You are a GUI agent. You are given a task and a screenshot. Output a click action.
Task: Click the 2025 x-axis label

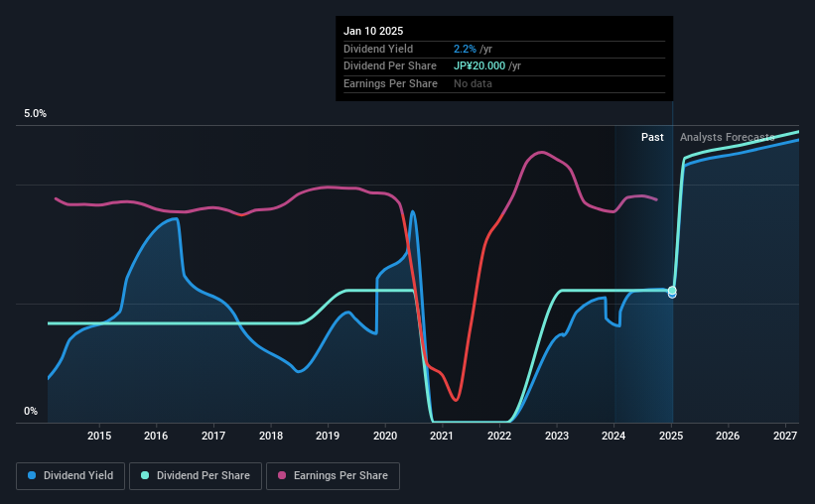point(671,436)
